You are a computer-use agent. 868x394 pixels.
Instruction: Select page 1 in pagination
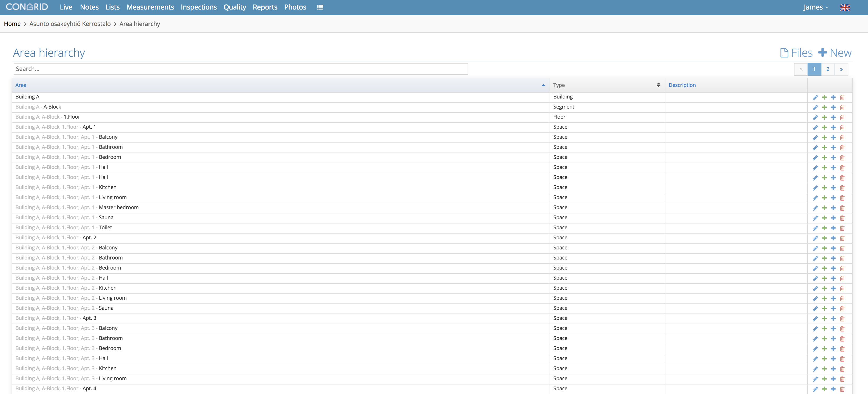point(814,69)
